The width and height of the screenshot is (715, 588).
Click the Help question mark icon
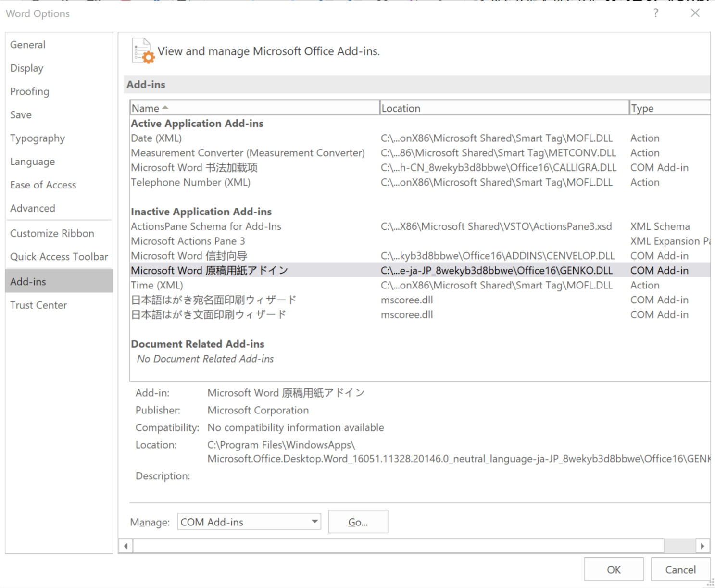click(656, 13)
